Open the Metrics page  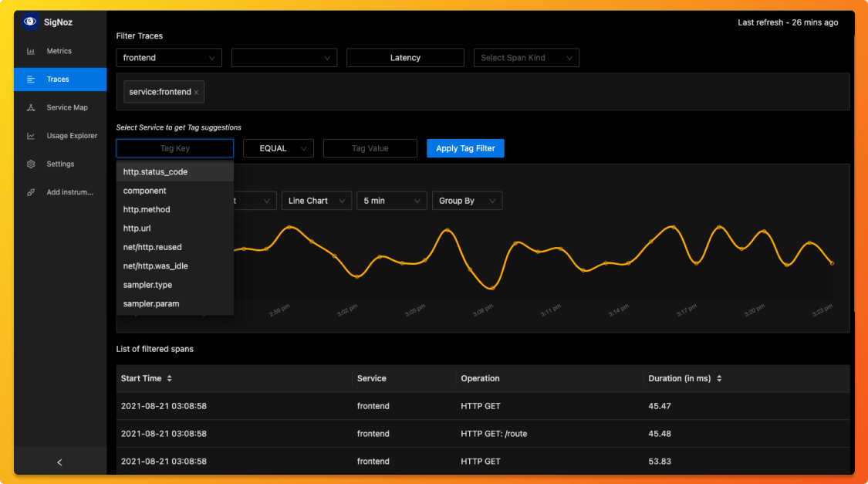(59, 51)
